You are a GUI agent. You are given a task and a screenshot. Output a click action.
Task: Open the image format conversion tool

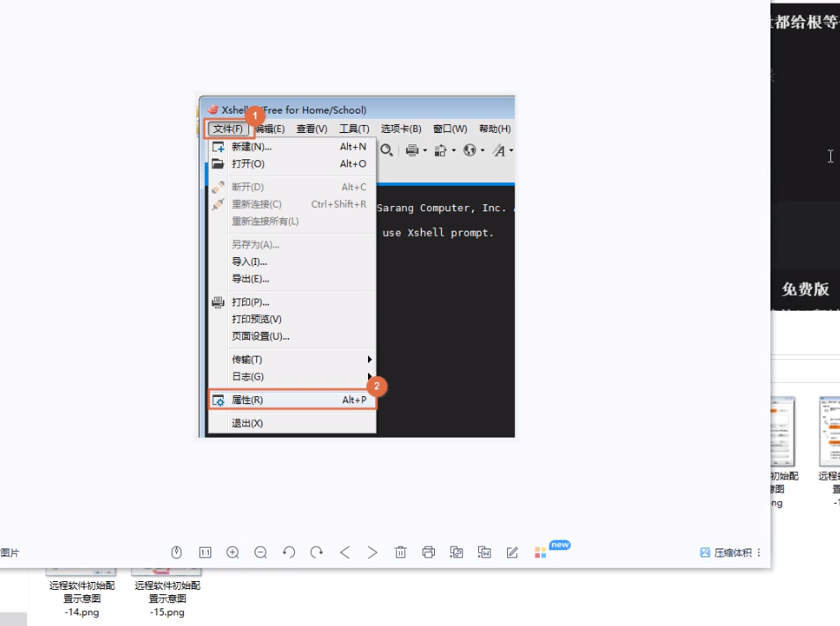click(456, 552)
